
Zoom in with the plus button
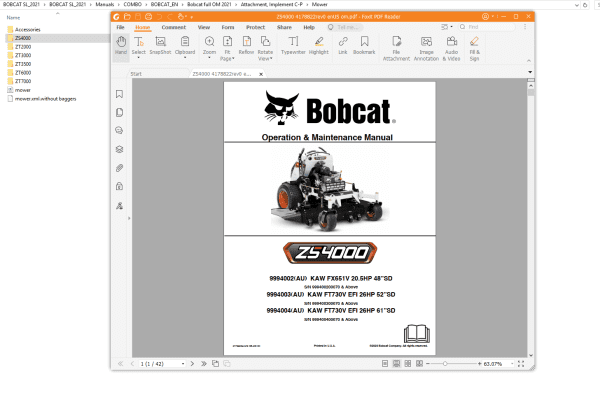[479, 364]
